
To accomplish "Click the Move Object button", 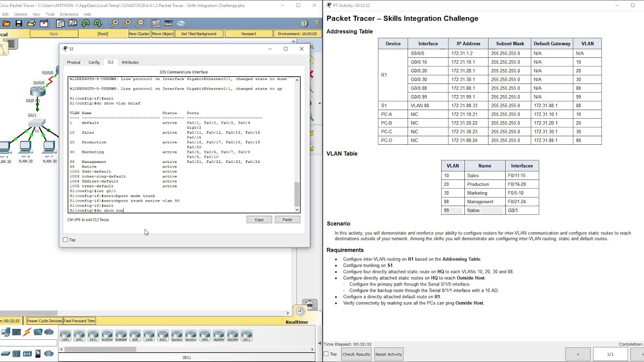I will point(163,34).
